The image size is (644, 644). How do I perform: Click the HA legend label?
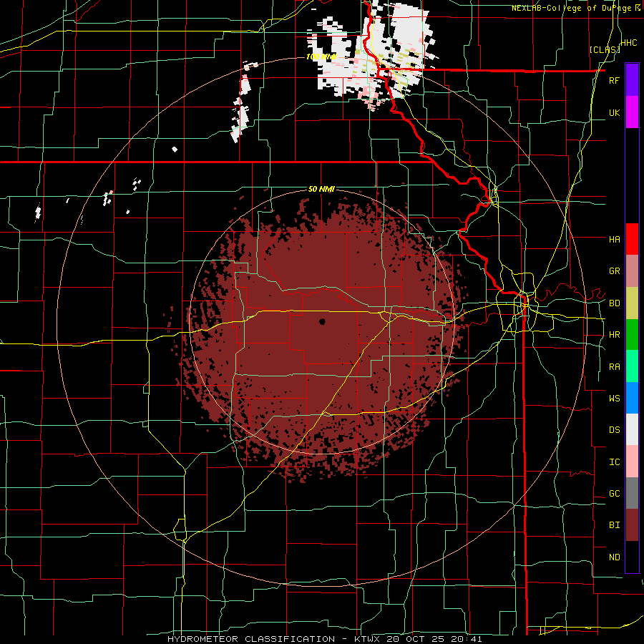(614, 239)
